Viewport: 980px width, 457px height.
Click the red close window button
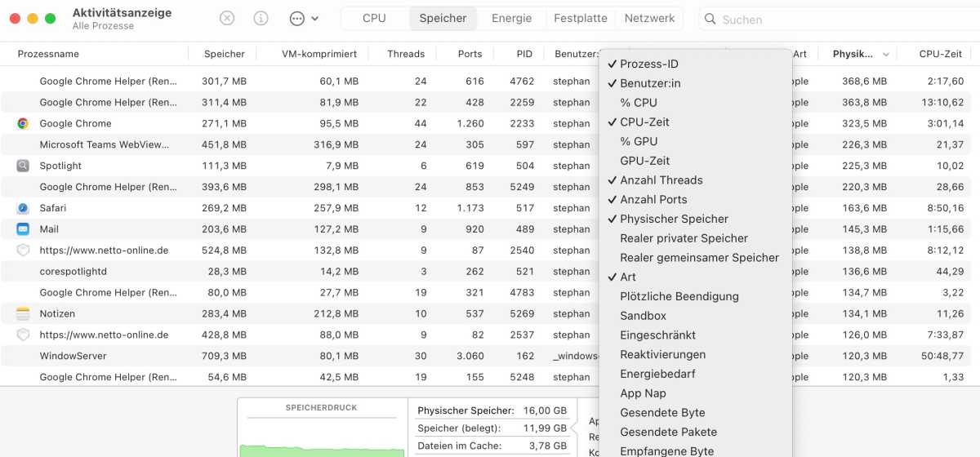pos(15,18)
